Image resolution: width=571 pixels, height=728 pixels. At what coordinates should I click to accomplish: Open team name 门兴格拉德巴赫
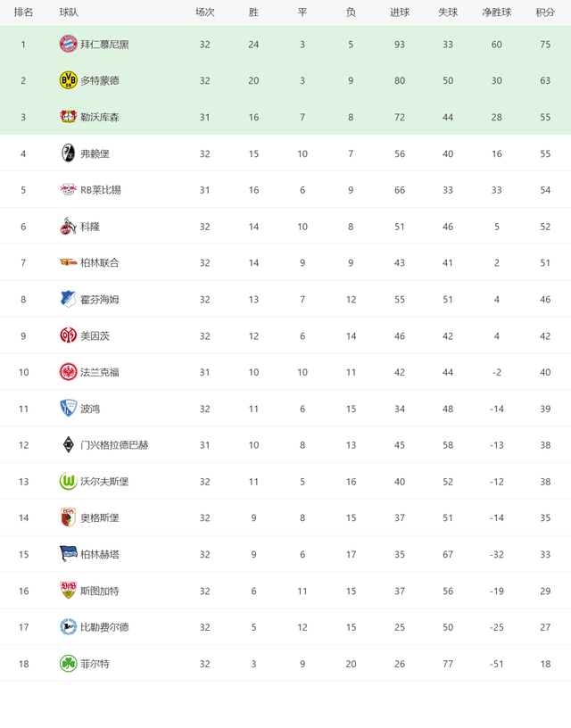pos(114,445)
